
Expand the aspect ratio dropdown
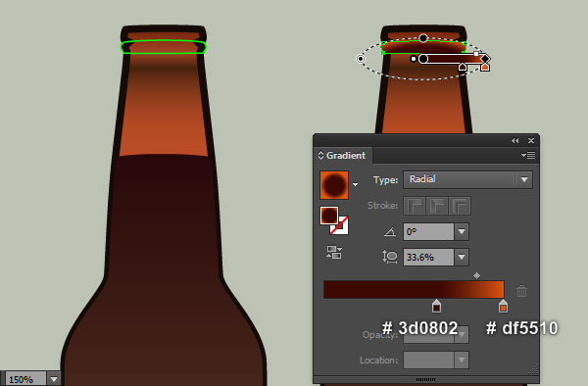click(x=462, y=257)
